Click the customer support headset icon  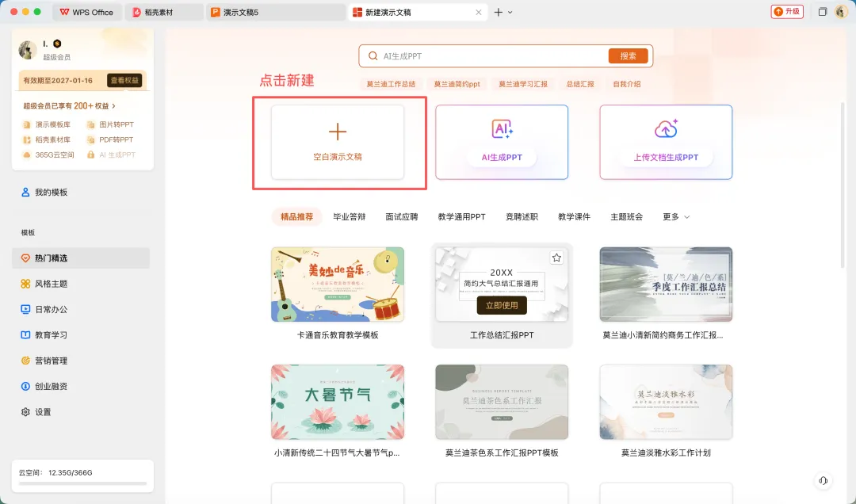[x=824, y=480]
